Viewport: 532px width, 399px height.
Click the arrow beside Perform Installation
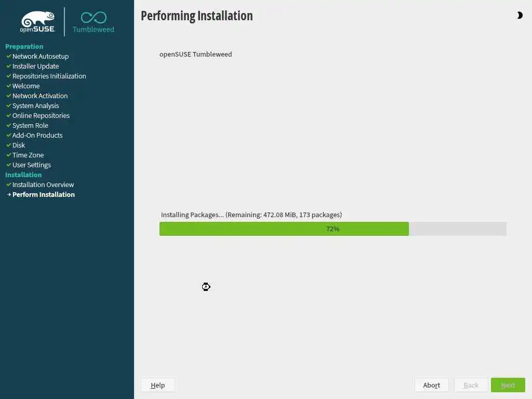click(9, 195)
